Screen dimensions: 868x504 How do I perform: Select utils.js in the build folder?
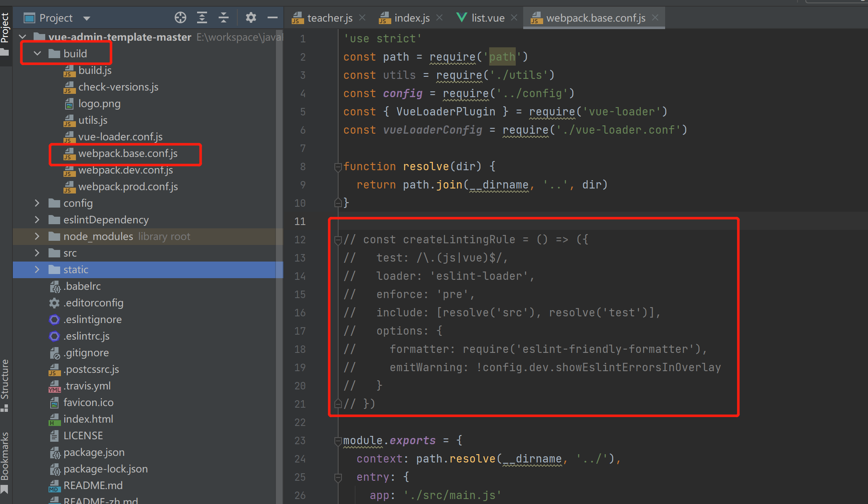93,120
